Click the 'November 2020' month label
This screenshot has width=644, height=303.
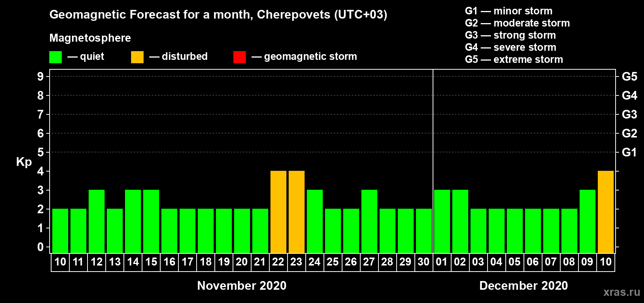242,286
